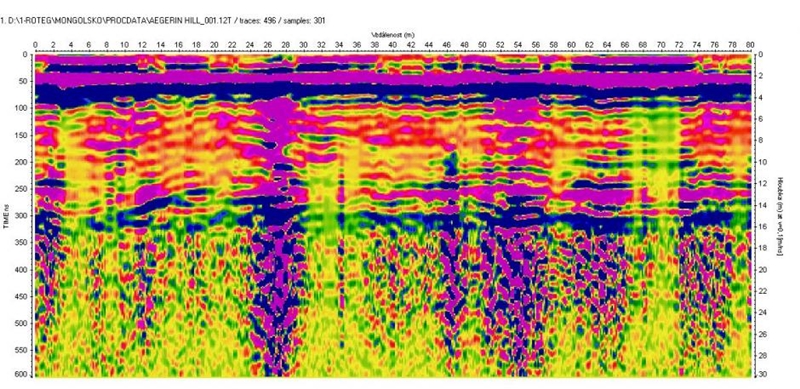Click the 14 tick on the depth axis
The image size is (800, 389).
pos(761,205)
